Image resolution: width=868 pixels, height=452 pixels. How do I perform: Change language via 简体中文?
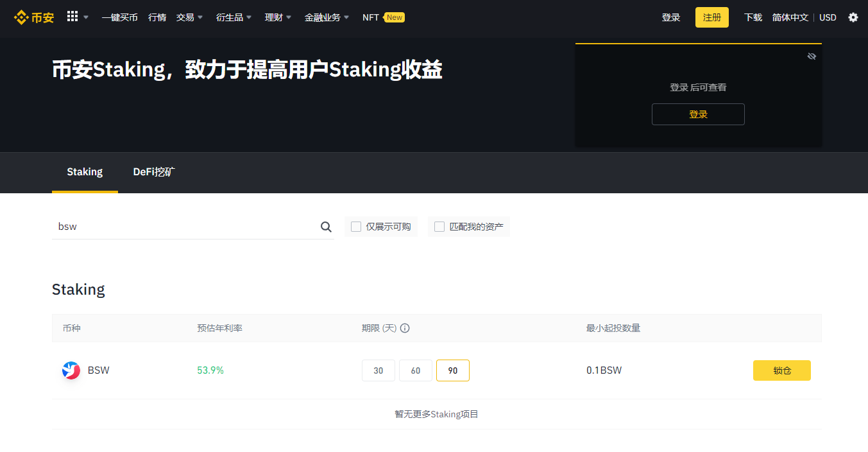click(790, 17)
